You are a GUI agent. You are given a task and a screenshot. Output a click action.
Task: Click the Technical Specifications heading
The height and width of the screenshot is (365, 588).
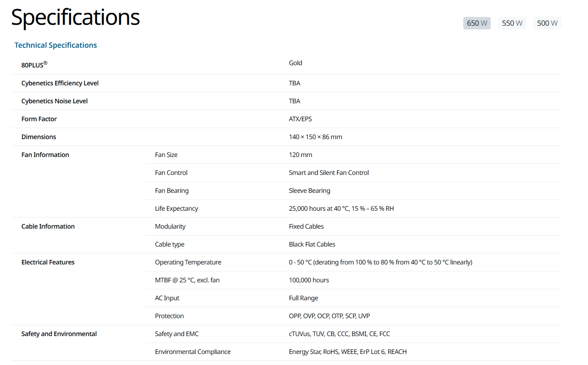click(55, 45)
